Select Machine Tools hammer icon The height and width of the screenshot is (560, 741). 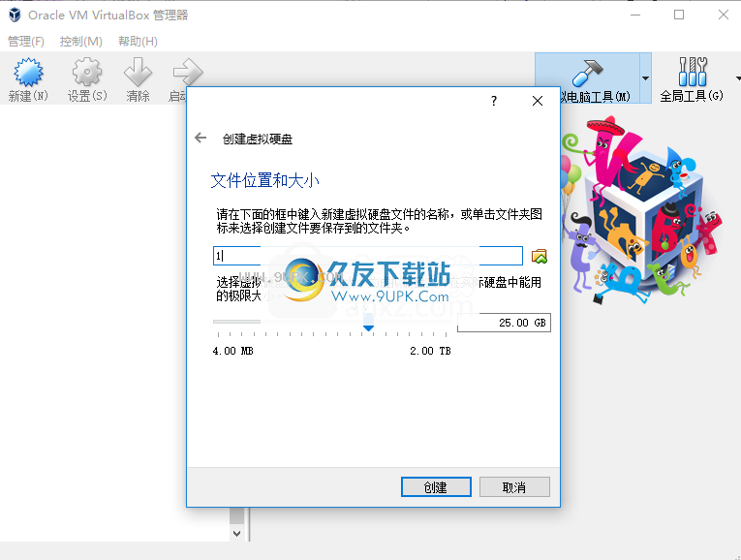point(587,73)
